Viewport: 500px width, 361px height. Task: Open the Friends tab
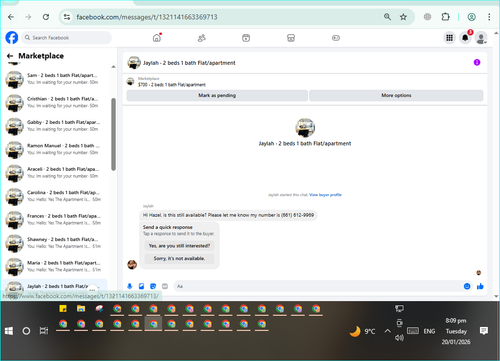[x=202, y=38]
